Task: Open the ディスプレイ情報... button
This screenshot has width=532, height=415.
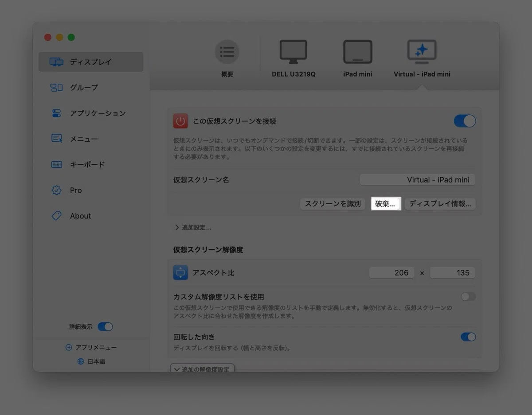Action: click(440, 204)
